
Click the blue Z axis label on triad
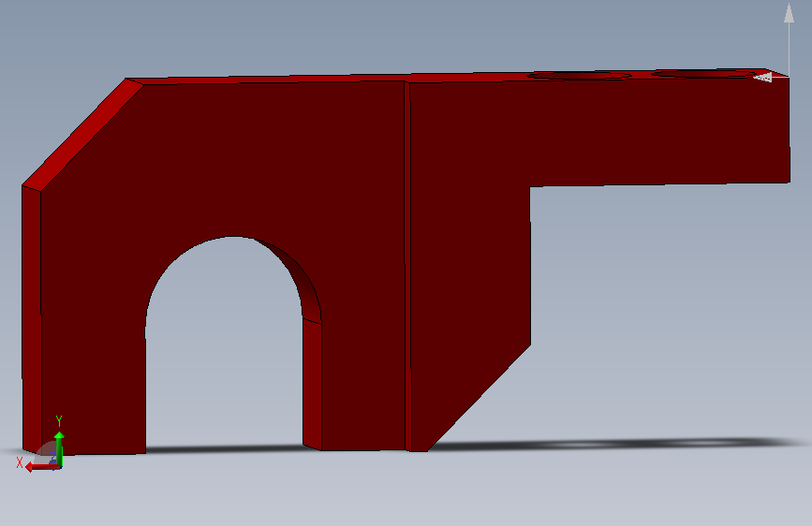52,459
